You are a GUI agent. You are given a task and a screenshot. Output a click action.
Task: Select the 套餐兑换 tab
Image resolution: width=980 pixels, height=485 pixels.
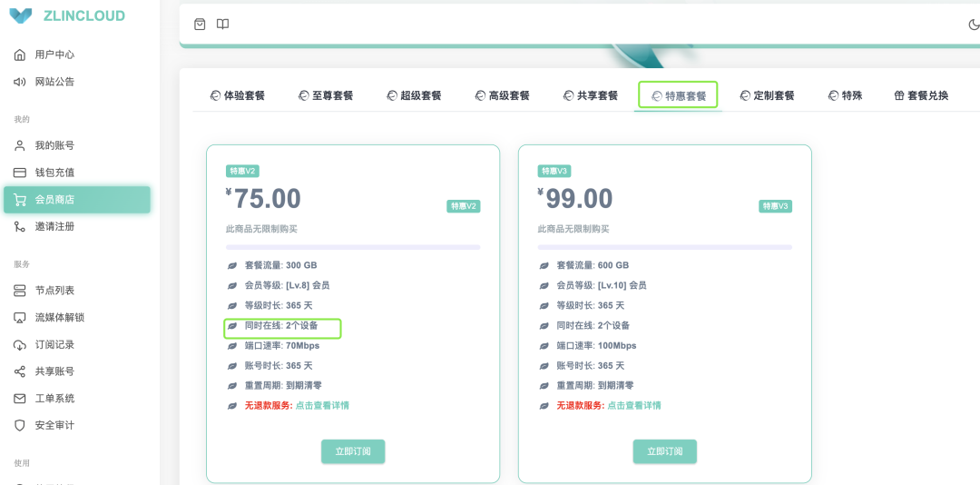coord(921,95)
